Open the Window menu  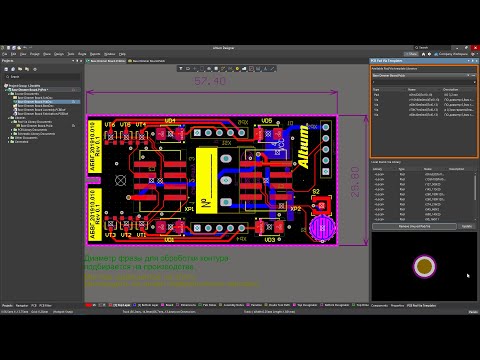pos(110,54)
